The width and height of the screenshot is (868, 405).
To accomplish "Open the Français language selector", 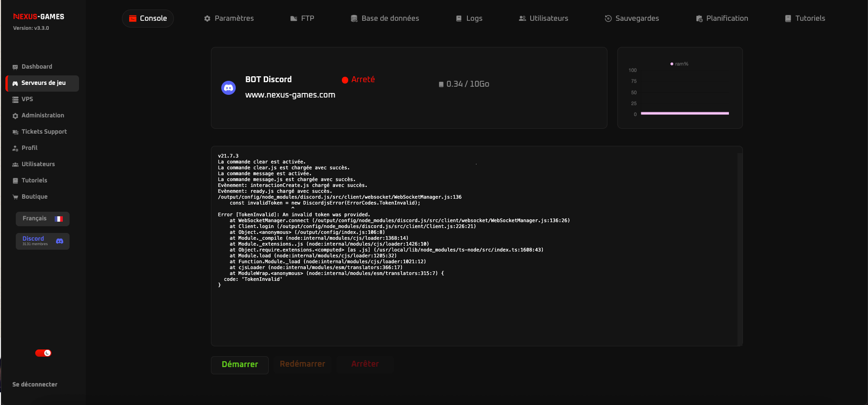I will 42,219.
